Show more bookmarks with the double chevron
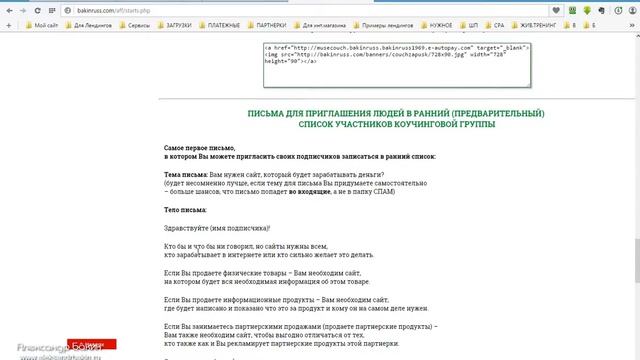The height and width of the screenshot is (360, 640). (x=632, y=25)
